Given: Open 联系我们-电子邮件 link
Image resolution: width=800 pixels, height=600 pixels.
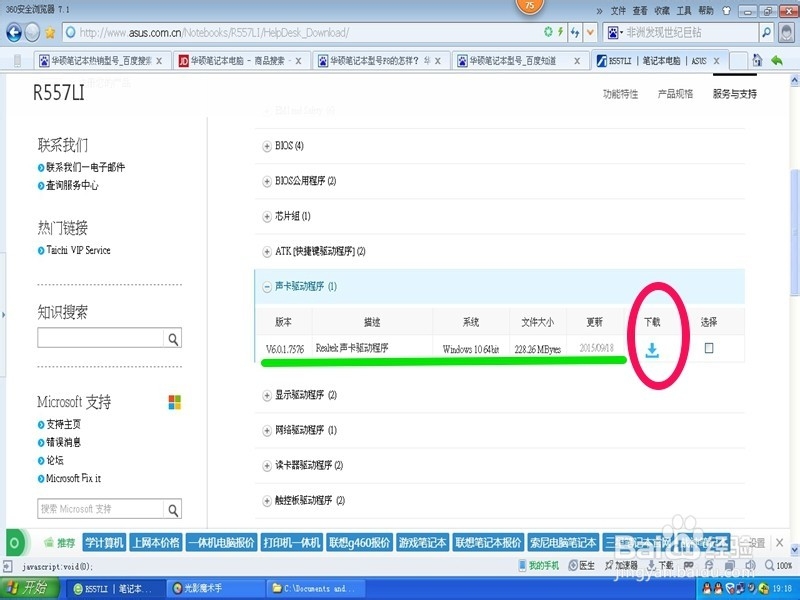Looking at the screenshot, I should (x=85, y=167).
